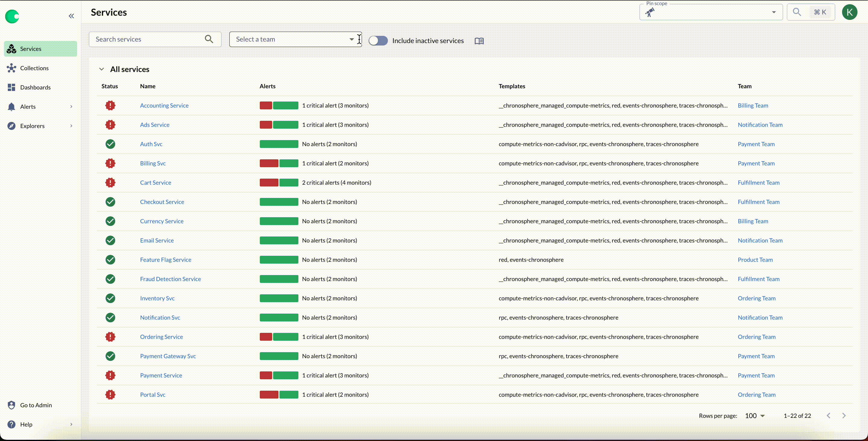Click the documentation book icon

click(479, 41)
